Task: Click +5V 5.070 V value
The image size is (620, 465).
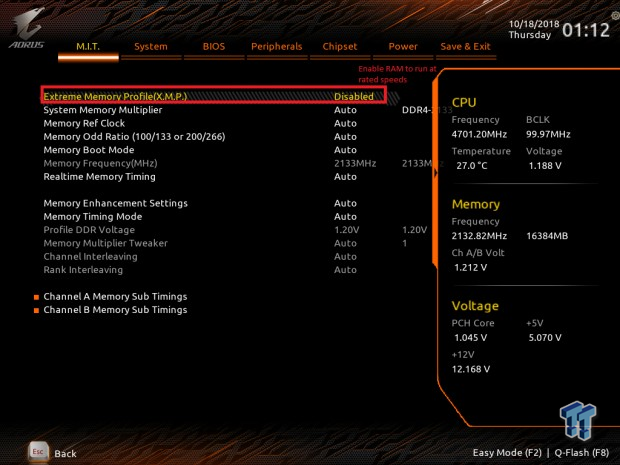Action: tap(545, 338)
